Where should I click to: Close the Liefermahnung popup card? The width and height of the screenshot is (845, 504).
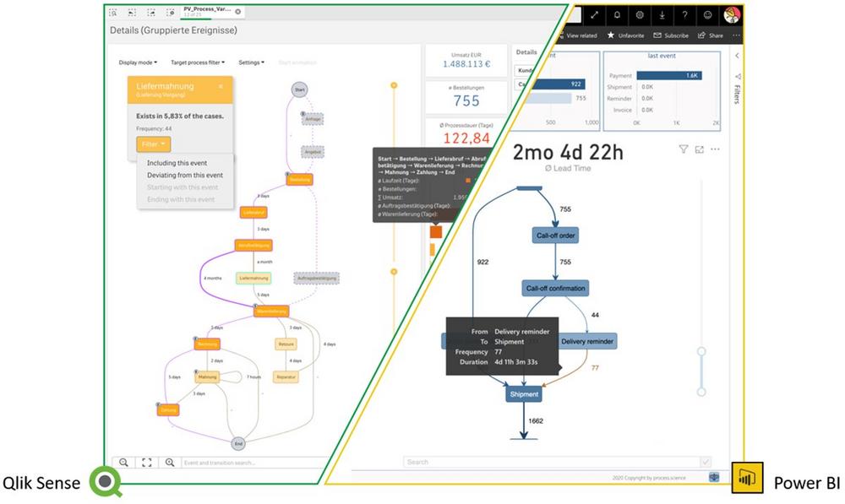tap(221, 86)
